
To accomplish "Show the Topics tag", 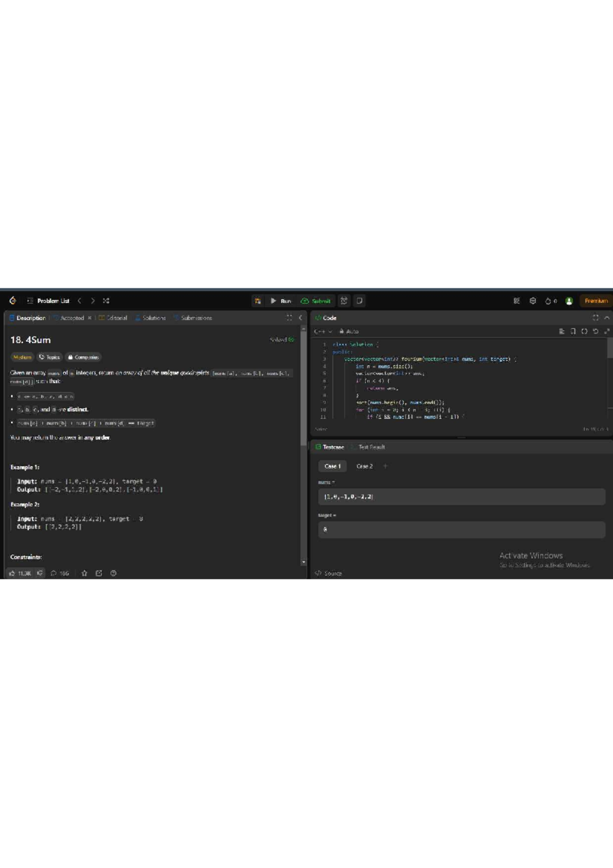I will coord(50,357).
